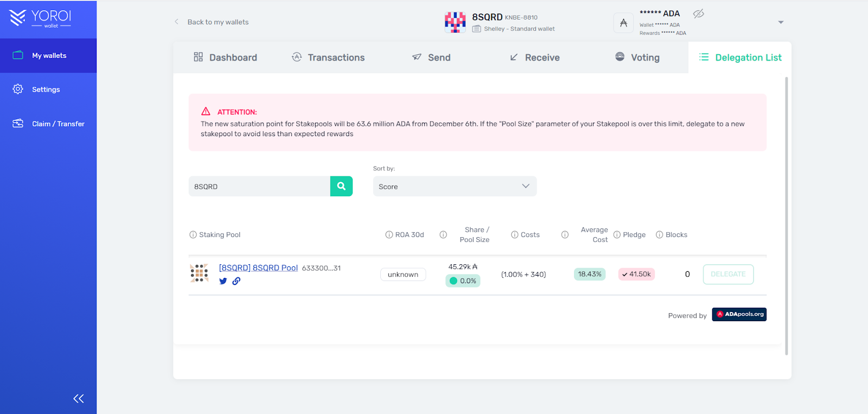Click info icon beside Costs header

click(514, 235)
